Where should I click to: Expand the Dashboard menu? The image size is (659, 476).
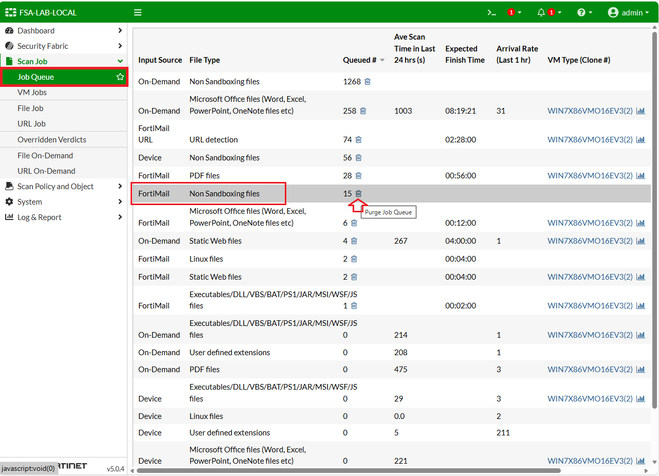click(36, 31)
